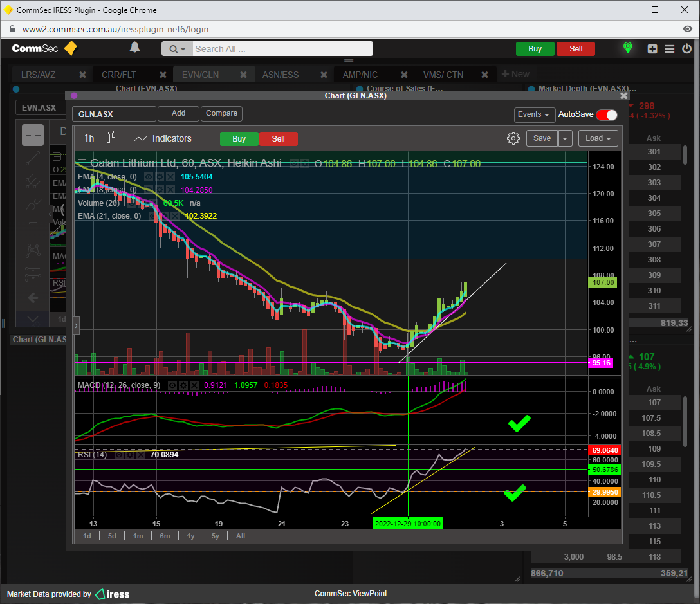Image resolution: width=700 pixels, height=604 pixels.
Task: Click the Market Depth panel scrollbar
Action: (x=685, y=155)
